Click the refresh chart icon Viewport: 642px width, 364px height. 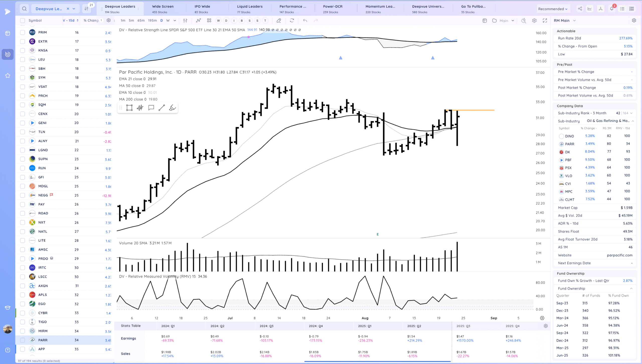tap(292, 21)
